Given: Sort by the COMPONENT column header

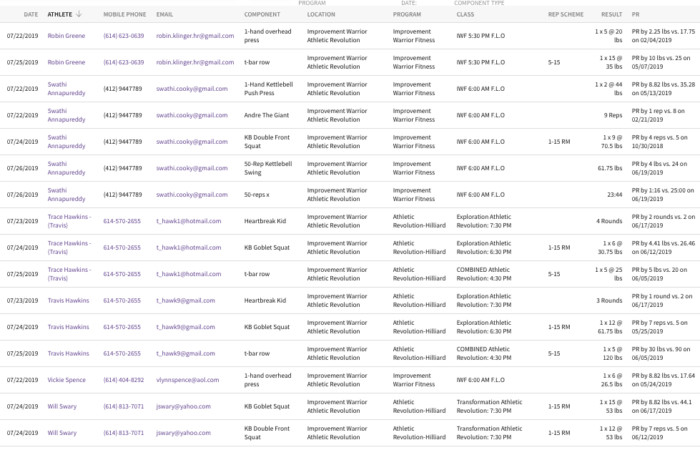Looking at the screenshot, I should tap(262, 14).
